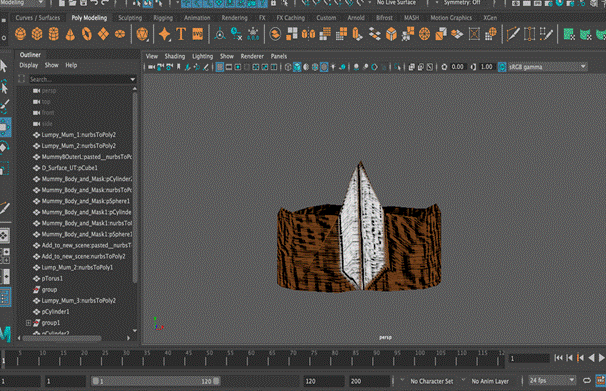The width and height of the screenshot is (606, 391).
Task: Switch to the Rigging shelf tab
Action: tap(163, 18)
